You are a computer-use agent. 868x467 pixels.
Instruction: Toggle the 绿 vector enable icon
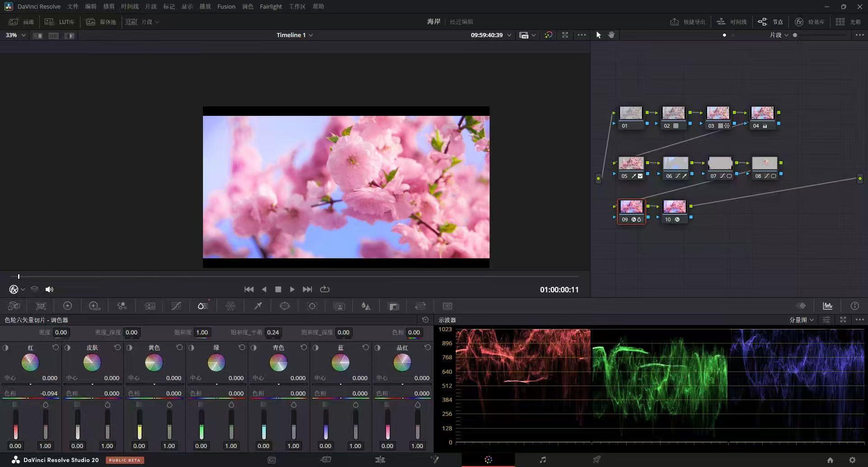pyautogui.click(x=191, y=348)
